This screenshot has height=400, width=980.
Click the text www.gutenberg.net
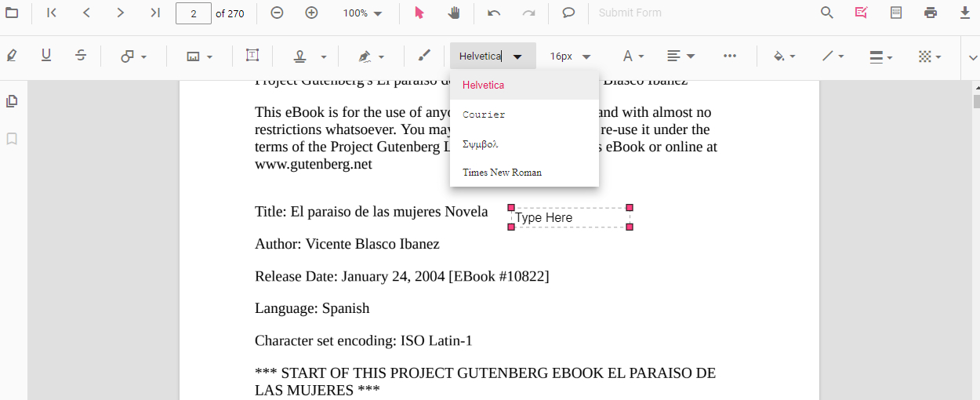point(313,164)
